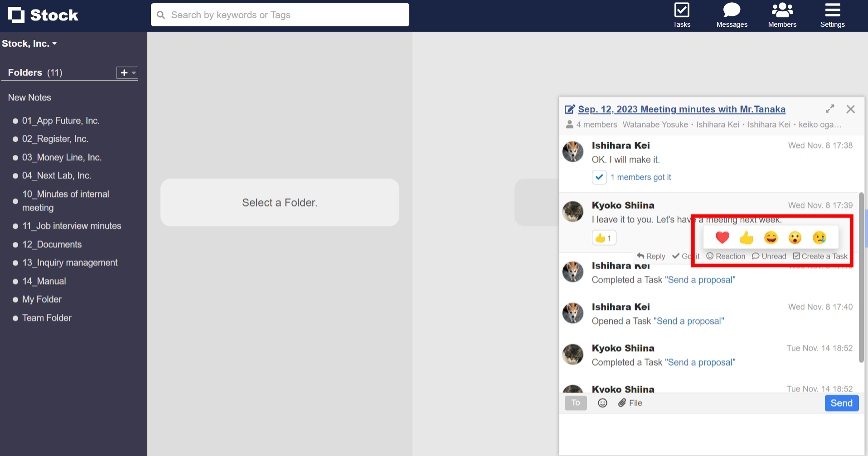
Task: Open the emoji picker in the message bar
Action: 602,403
